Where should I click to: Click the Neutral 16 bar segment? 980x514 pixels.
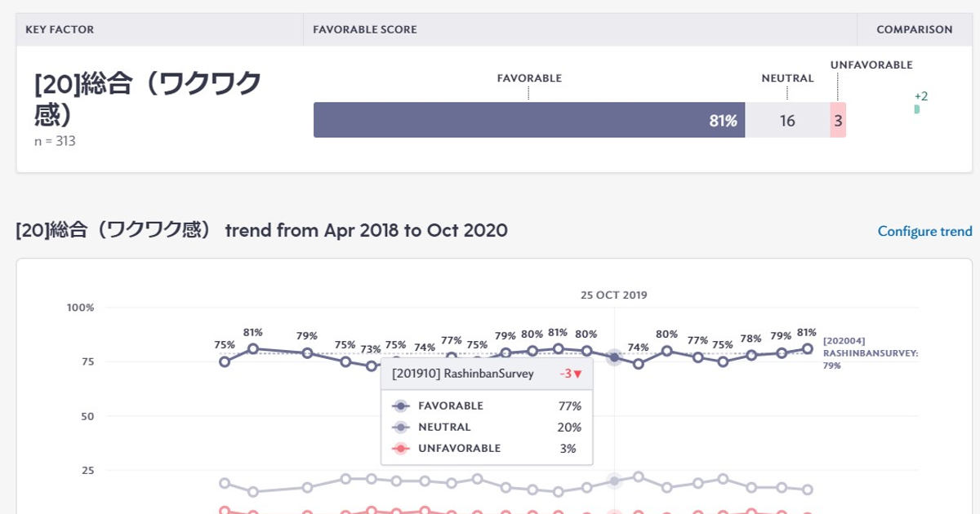click(787, 121)
